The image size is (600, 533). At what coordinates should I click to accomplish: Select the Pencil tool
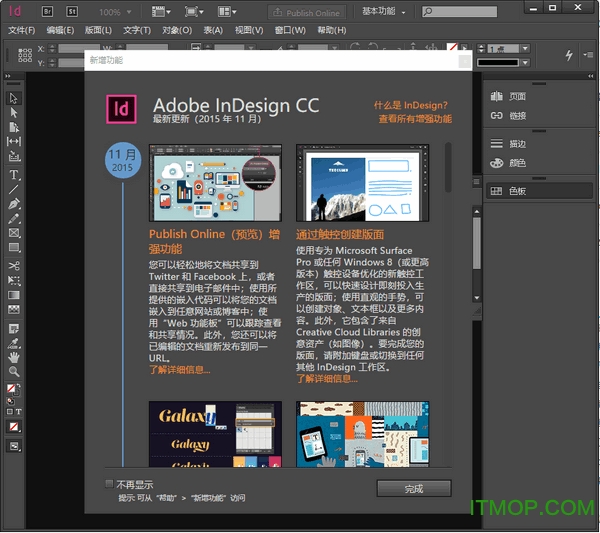(13, 218)
